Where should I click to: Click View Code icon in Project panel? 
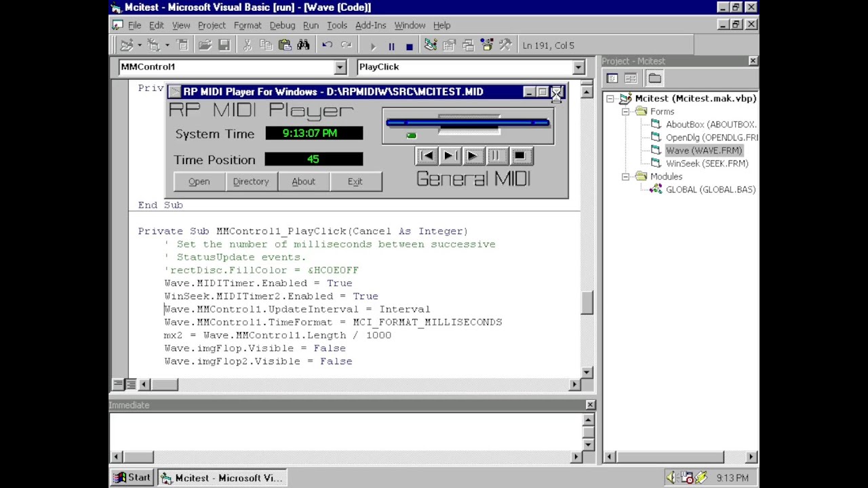(x=612, y=78)
